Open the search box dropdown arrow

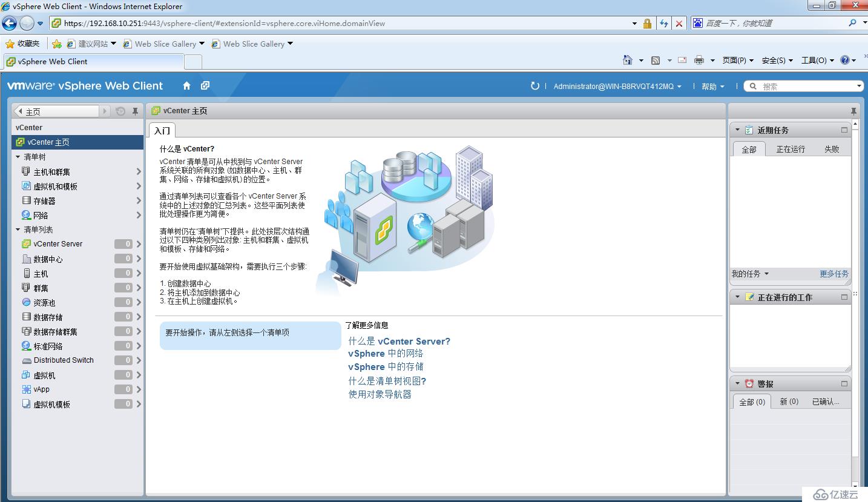(859, 87)
